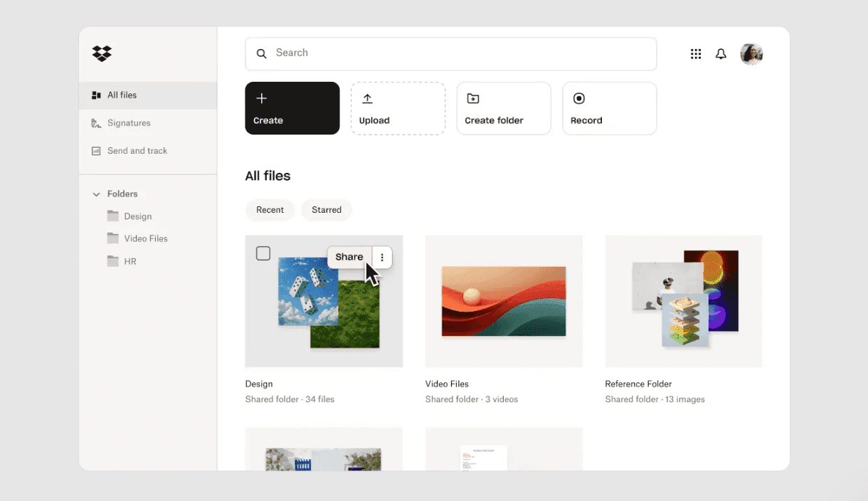Toggle the Recent filter chip
This screenshot has width=868, height=501.
point(270,209)
